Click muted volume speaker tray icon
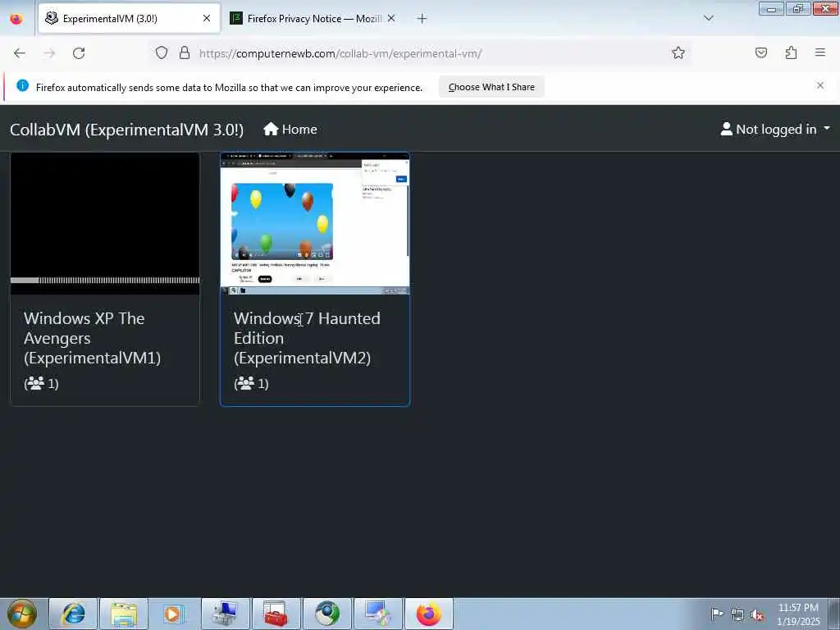The width and height of the screenshot is (840, 630). click(757, 615)
